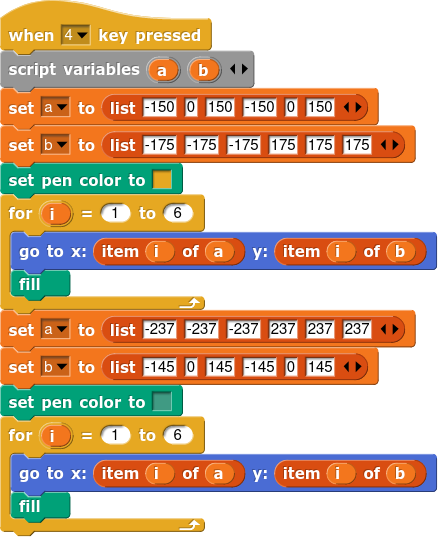Open variable dropdown in first set a block

[x=55, y=108]
